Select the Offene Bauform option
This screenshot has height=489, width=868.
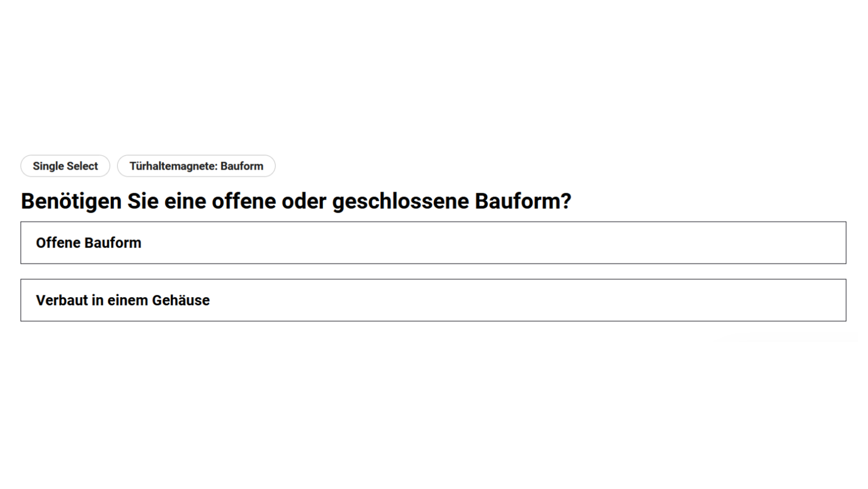(433, 242)
